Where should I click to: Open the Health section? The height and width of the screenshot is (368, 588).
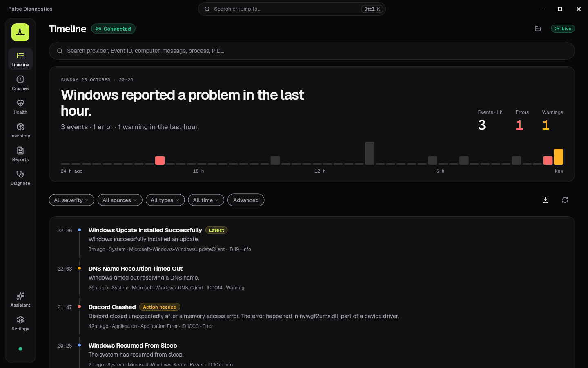click(20, 106)
